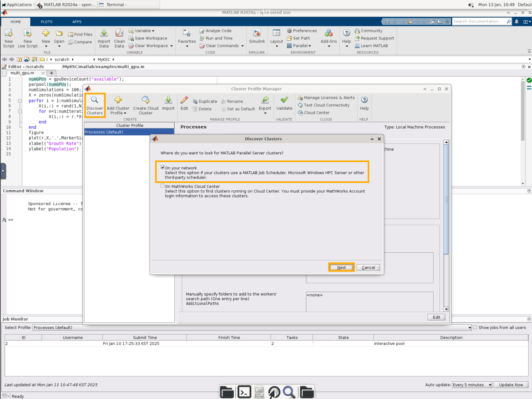Click Import in Cluster Profile Manager

[x=168, y=103]
